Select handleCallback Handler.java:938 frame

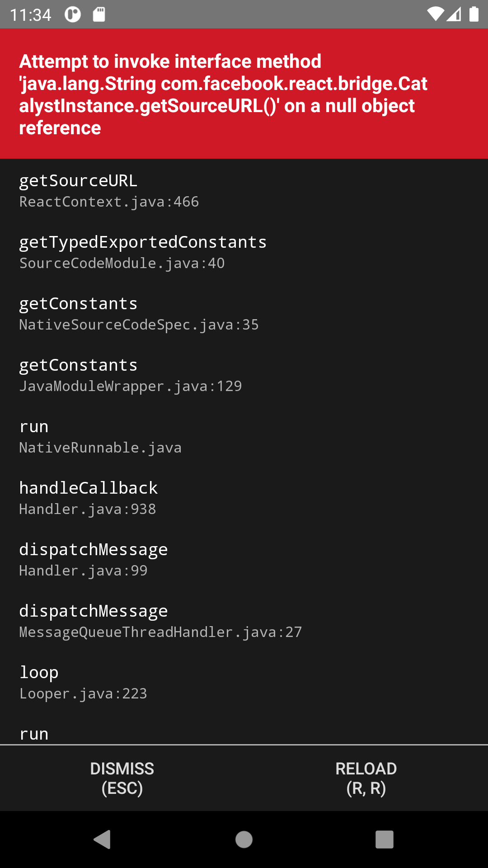(244, 498)
